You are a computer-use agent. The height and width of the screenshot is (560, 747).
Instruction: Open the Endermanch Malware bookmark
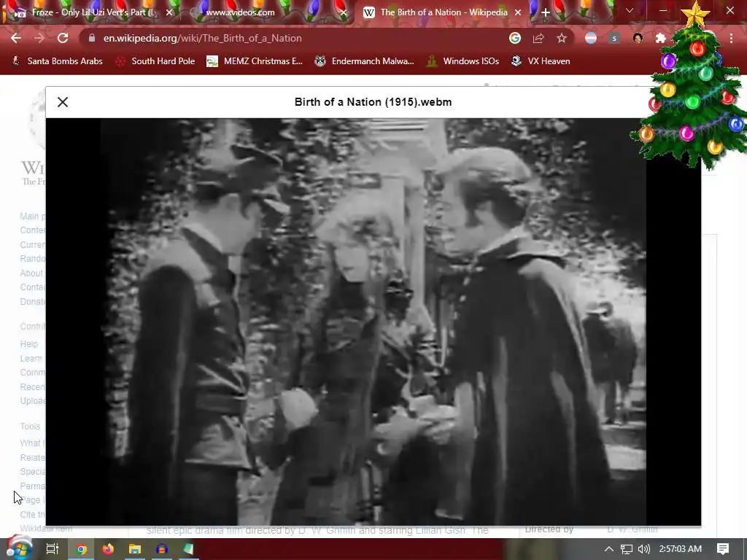[365, 61]
